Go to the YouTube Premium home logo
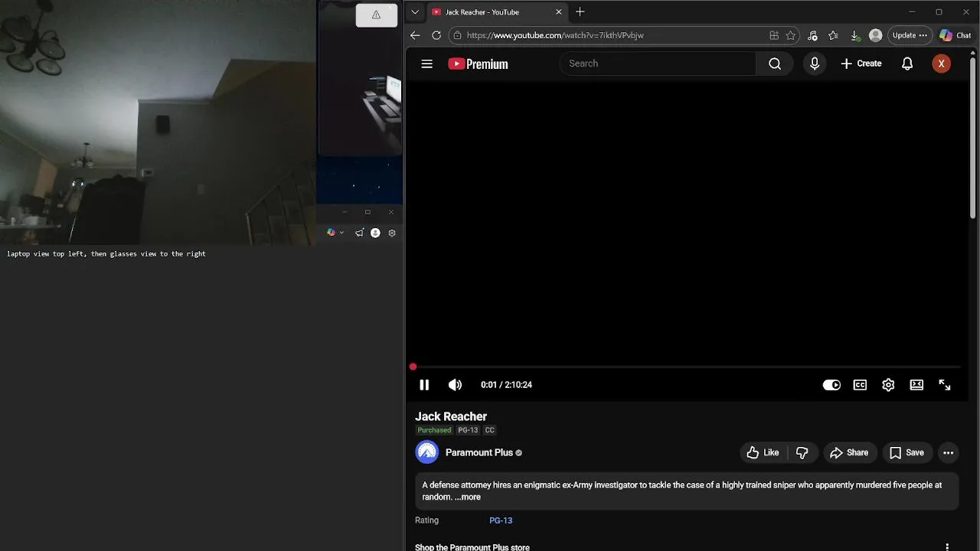The width and height of the screenshot is (980, 551). [478, 64]
